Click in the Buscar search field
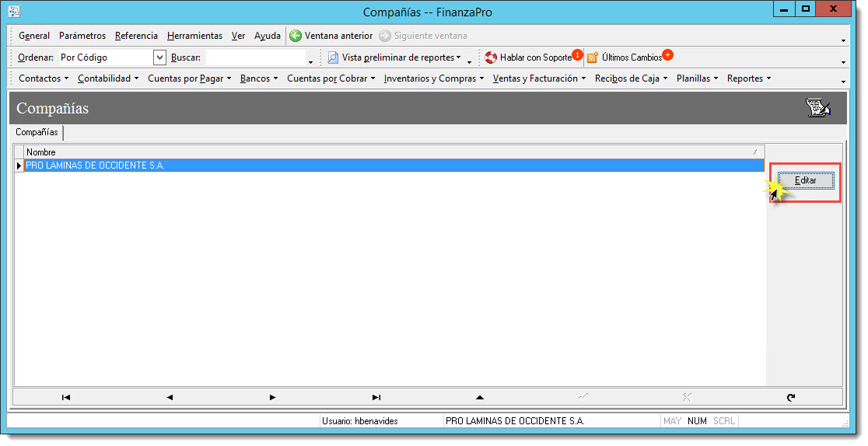868x446 pixels. click(x=255, y=57)
